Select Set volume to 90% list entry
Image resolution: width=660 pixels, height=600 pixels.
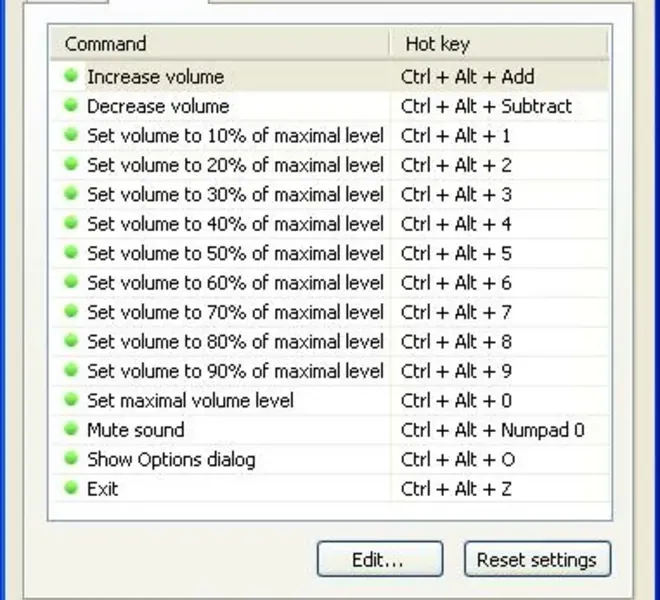tap(235, 371)
